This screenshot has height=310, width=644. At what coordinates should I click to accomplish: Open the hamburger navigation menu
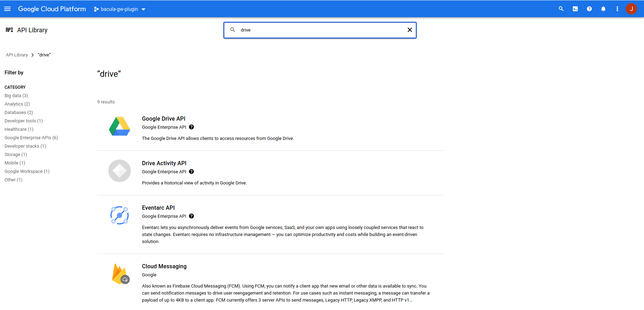(7, 9)
